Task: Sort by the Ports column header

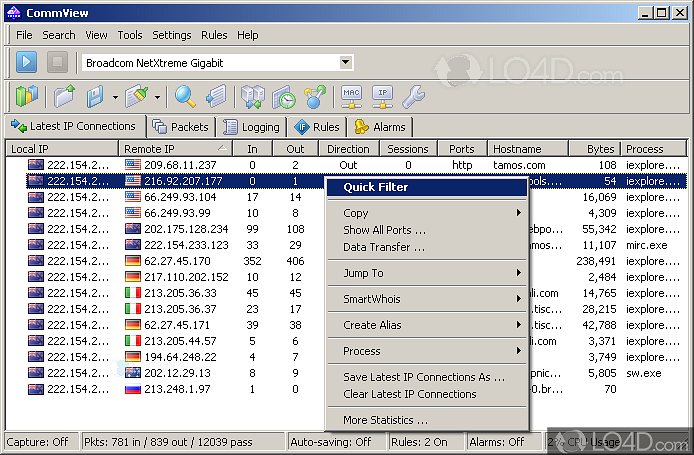Action: (462, 149)
